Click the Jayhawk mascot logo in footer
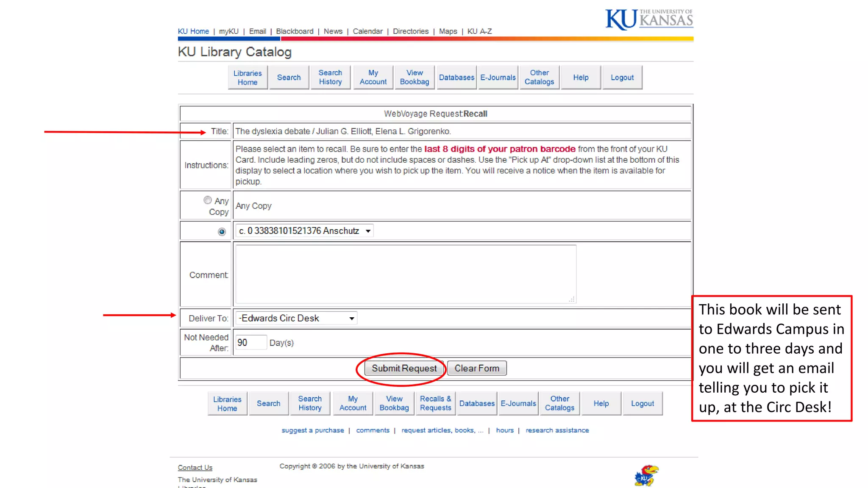868x488 pixels. 646,475
